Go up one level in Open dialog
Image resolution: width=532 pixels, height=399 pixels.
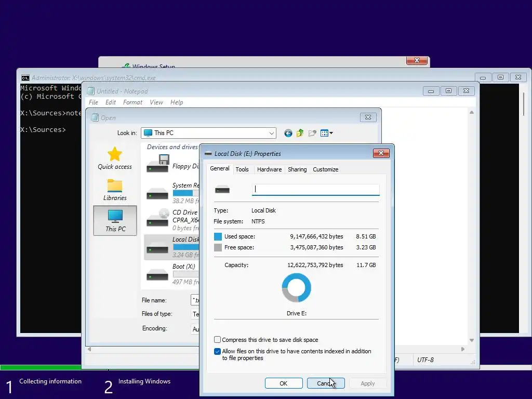(x=300, y=134)
